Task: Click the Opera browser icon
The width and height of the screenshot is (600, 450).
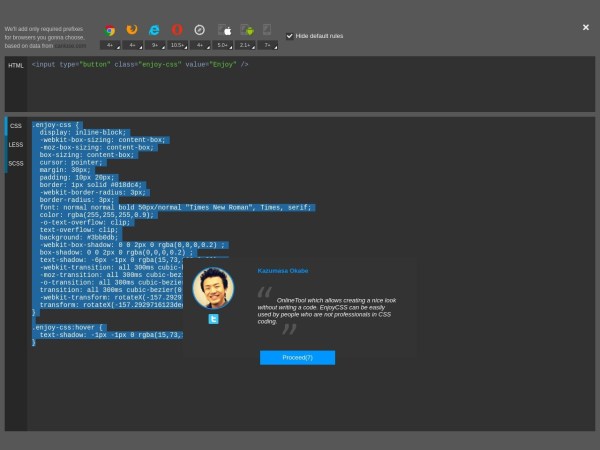Action: 177,31
